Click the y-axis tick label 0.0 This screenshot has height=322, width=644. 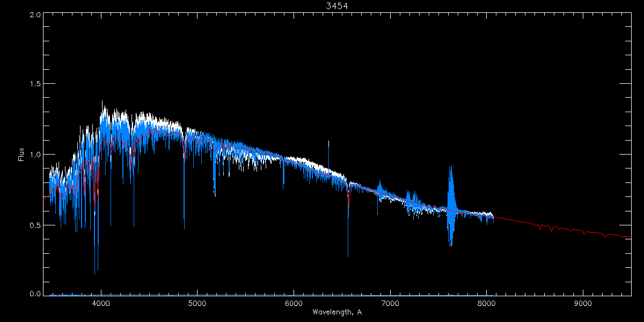point(35,294)
